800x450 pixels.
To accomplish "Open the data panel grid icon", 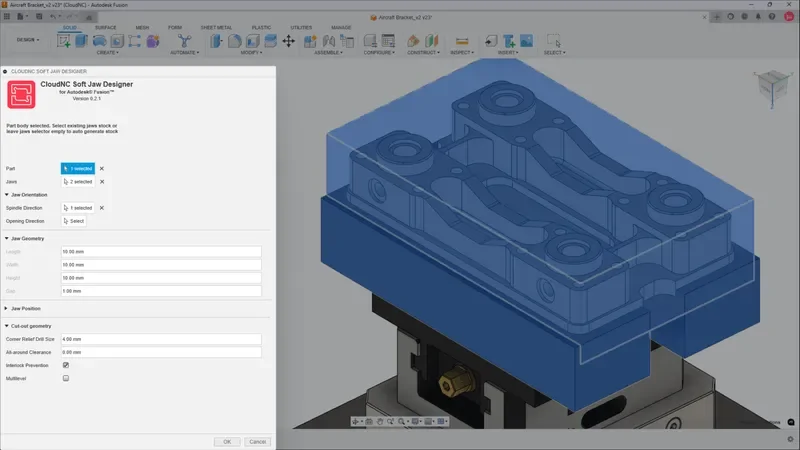I will [x=7, y=16].
